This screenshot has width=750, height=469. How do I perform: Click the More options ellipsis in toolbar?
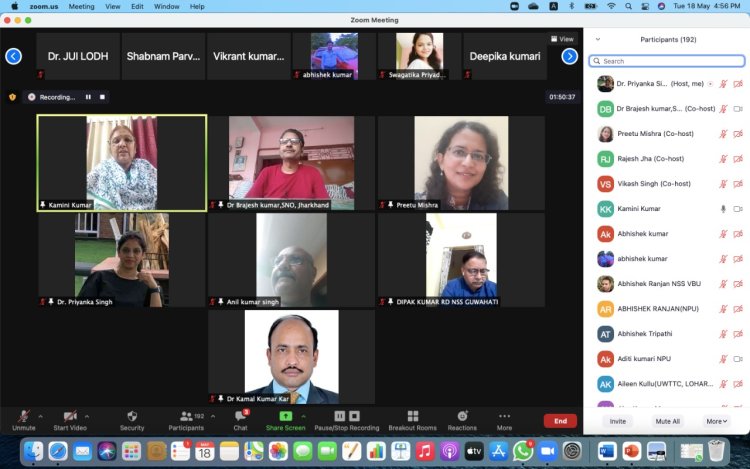[x=504, y=416]
